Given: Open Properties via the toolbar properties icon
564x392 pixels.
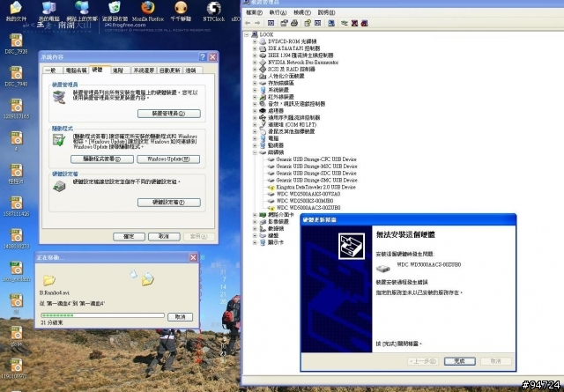Looking at the screenshot, I should click(284, 23).
